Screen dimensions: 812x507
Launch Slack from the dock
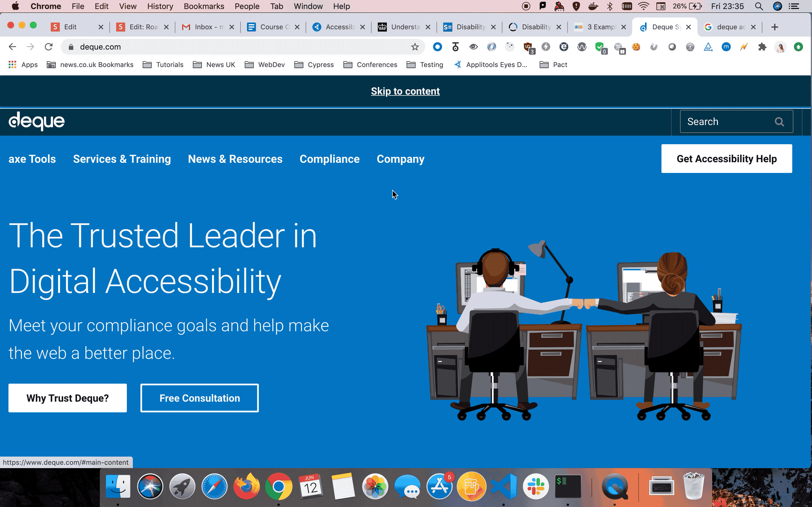coord(535,486)
